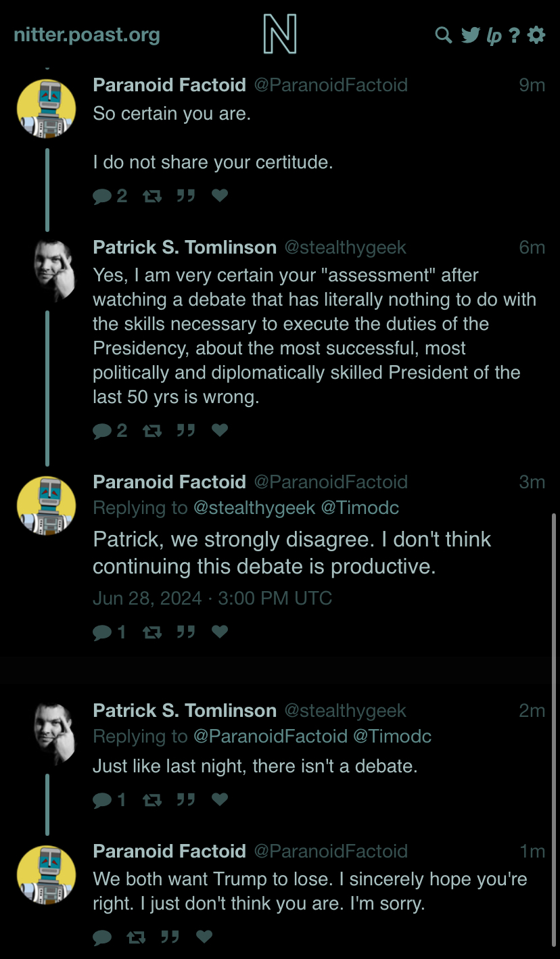Click the Nitter N logo

(x=280, y=34)
